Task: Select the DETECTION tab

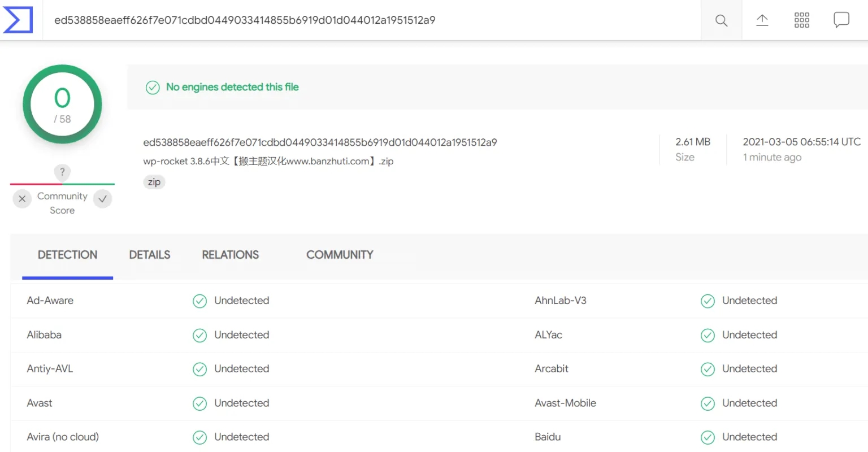Action: [x=67, y=255]
